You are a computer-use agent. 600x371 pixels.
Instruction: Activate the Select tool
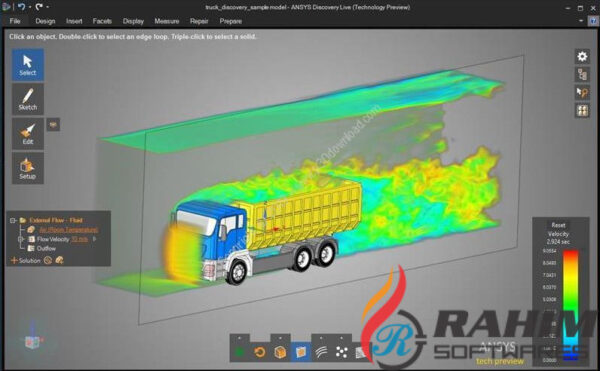click(28, 64)
